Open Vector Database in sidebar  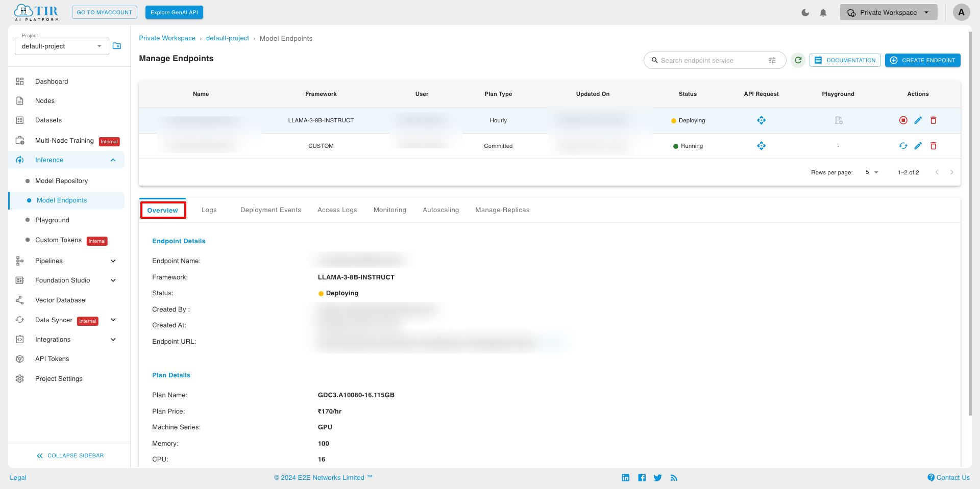pos(60,300)
